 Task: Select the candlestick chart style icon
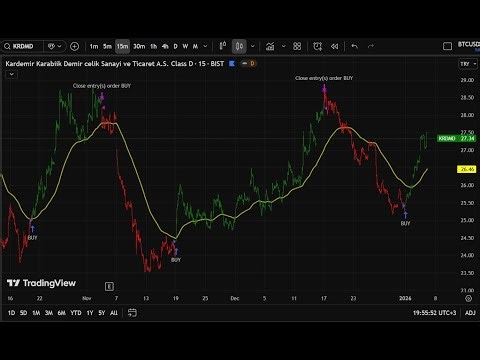pyautogui.click(x=239, y=46)
